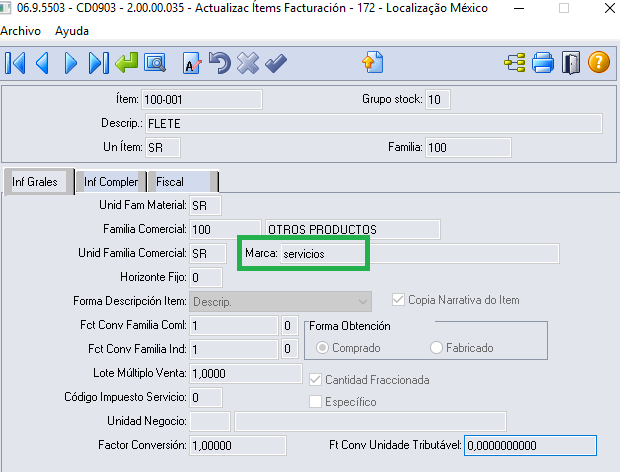Toggle Copia Narrativa do Item checkbox

click(398, 300)
